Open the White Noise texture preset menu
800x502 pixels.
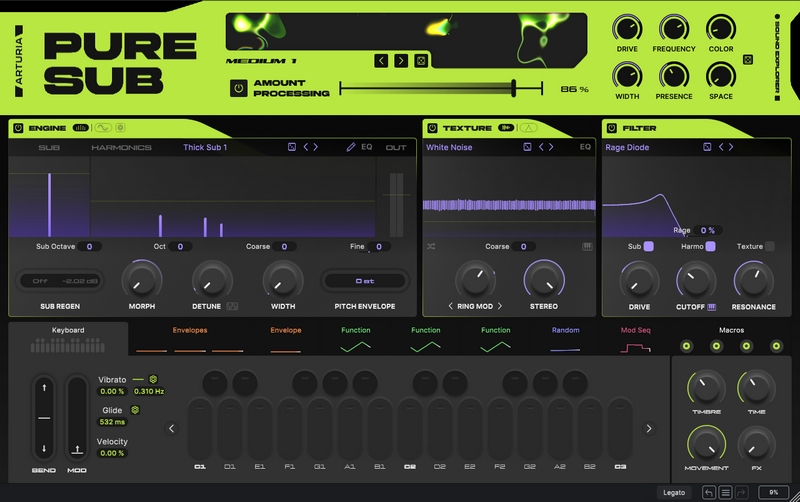click(x=449, y=147)
